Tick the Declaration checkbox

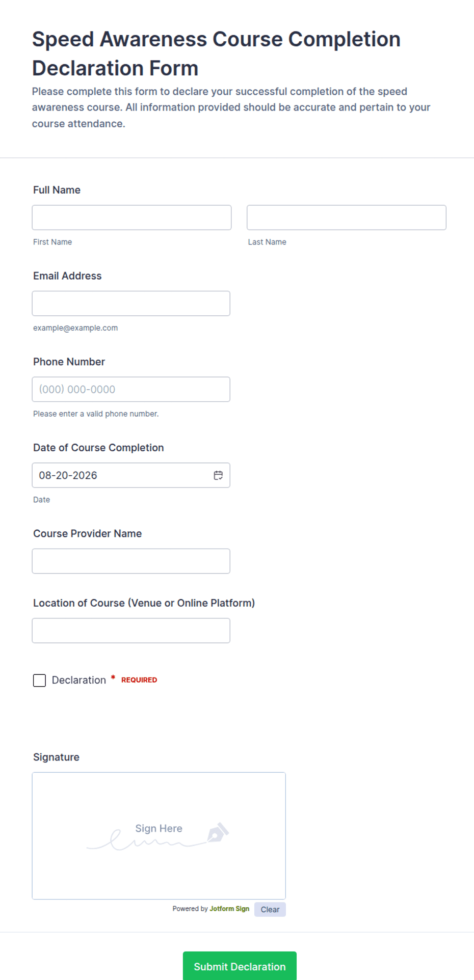39,680
